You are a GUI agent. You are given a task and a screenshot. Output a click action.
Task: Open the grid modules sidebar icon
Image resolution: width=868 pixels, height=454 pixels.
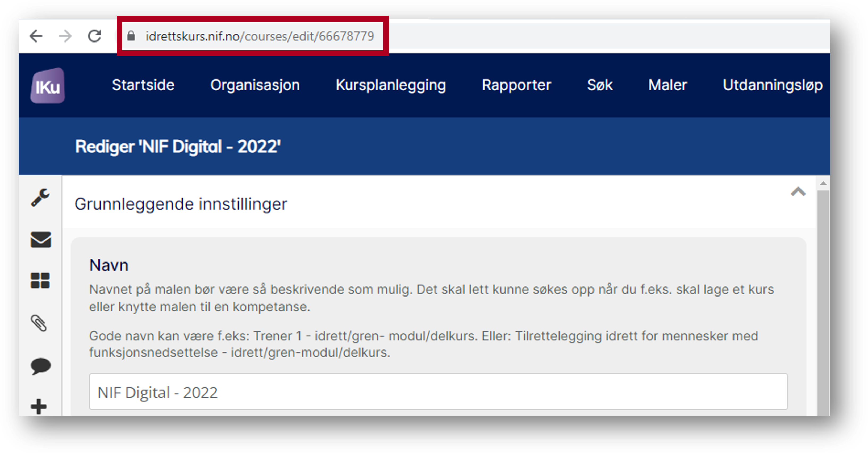click(40, 280)
